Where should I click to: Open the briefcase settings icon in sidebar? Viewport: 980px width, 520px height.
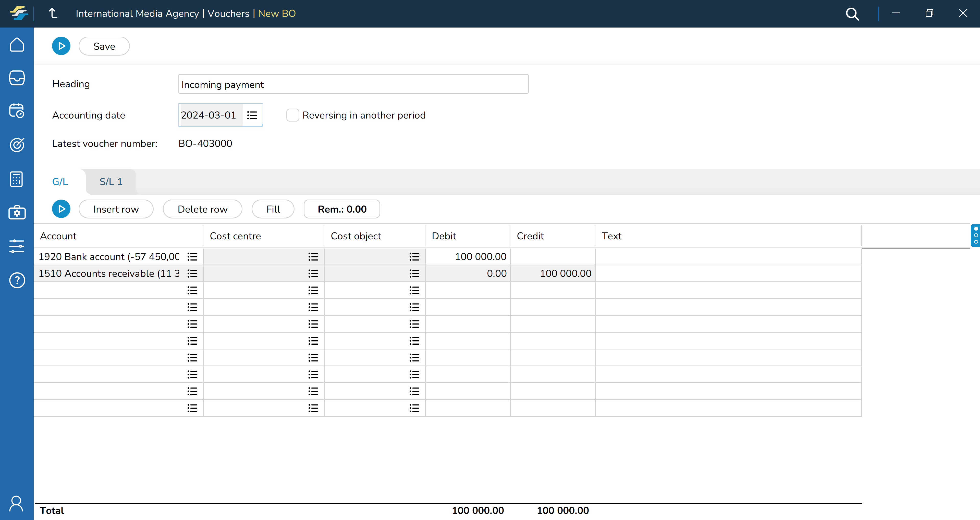point(17,213)
